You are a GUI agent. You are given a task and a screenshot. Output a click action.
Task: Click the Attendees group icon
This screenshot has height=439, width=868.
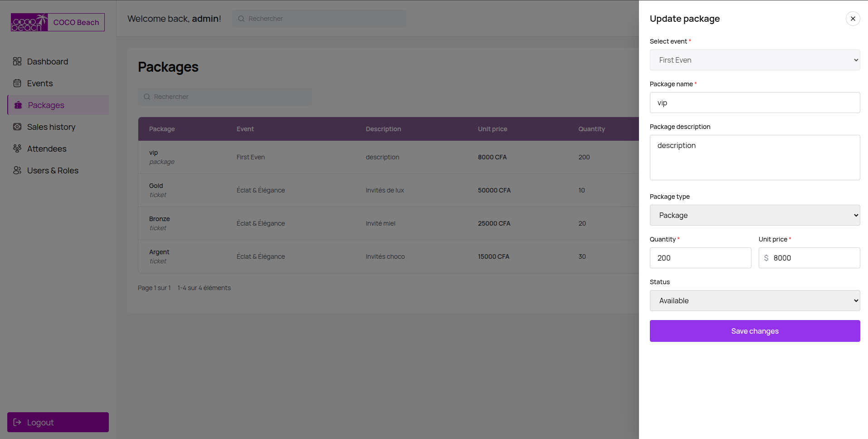(x=17, y=148)
